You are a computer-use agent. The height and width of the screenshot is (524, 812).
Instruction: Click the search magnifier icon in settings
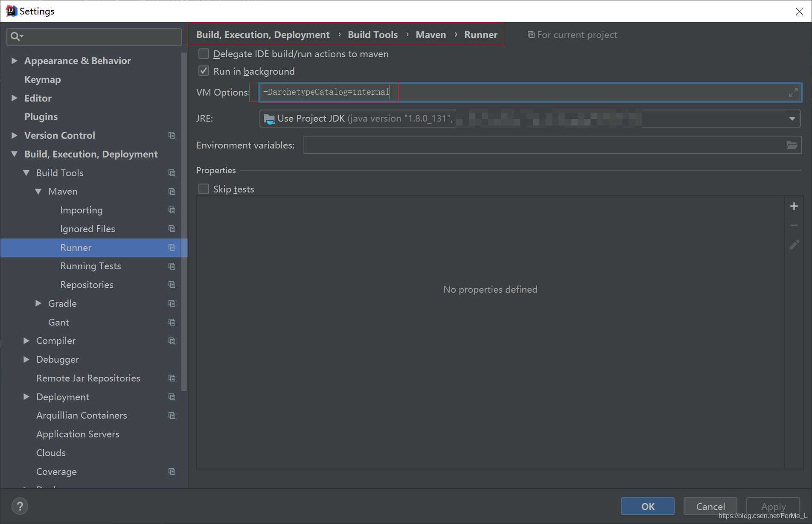pyautogui.click(x=16, y=37)
